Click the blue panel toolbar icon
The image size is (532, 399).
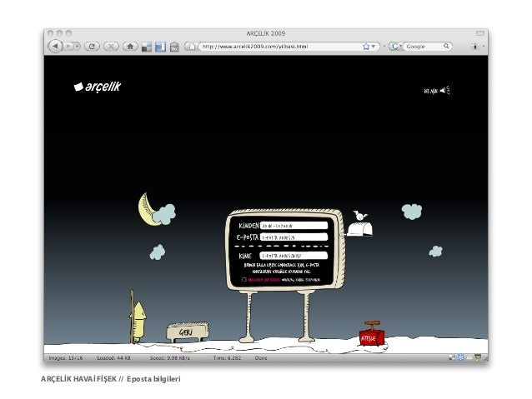160,47
